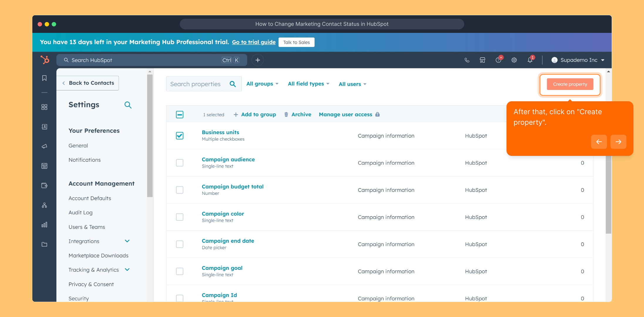Open Notifications preferences
644x317 pixels.
(x=85, y=160)
